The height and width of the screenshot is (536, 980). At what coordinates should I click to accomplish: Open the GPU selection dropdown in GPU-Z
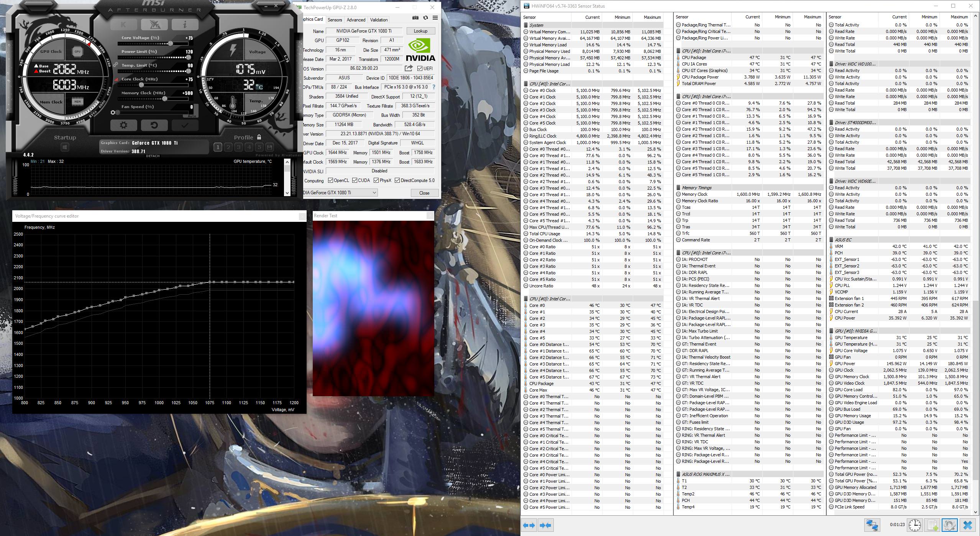tap(340, 193)
